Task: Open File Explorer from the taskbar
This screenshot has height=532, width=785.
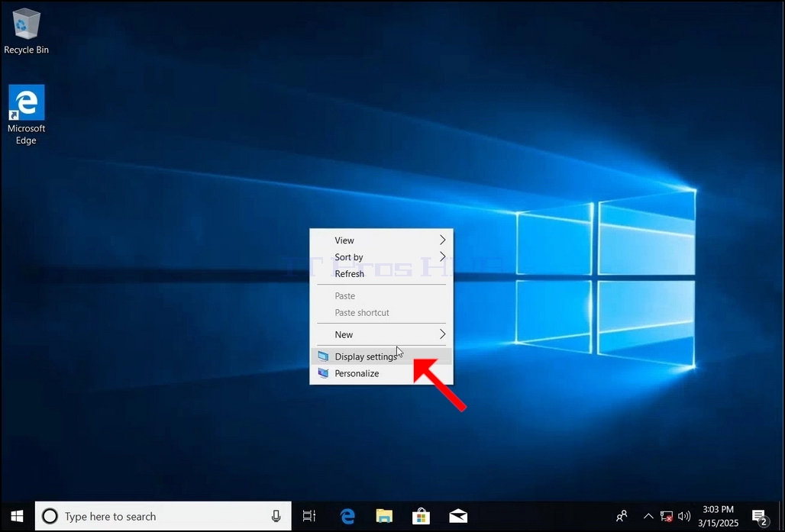Action: tap(384, 516)
